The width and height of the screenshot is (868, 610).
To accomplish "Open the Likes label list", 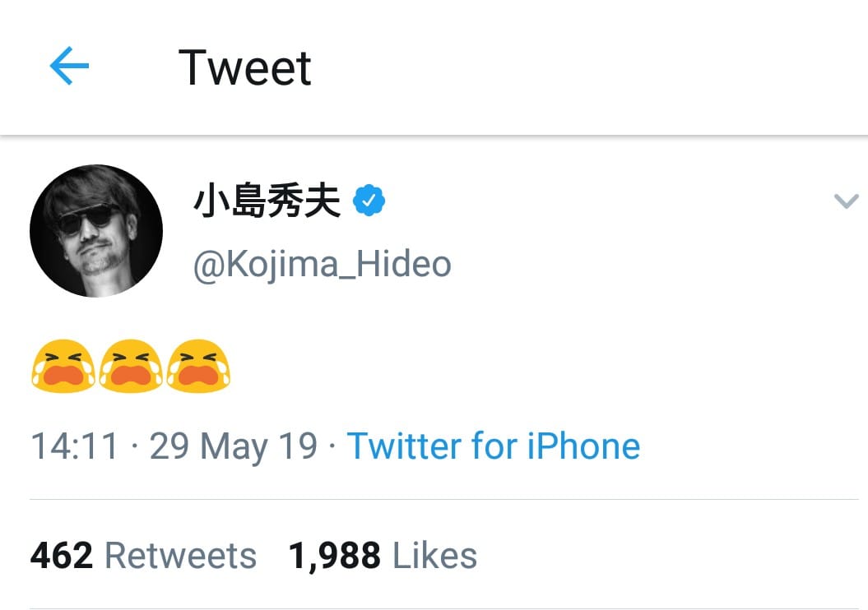I will [x=434, y=556].
